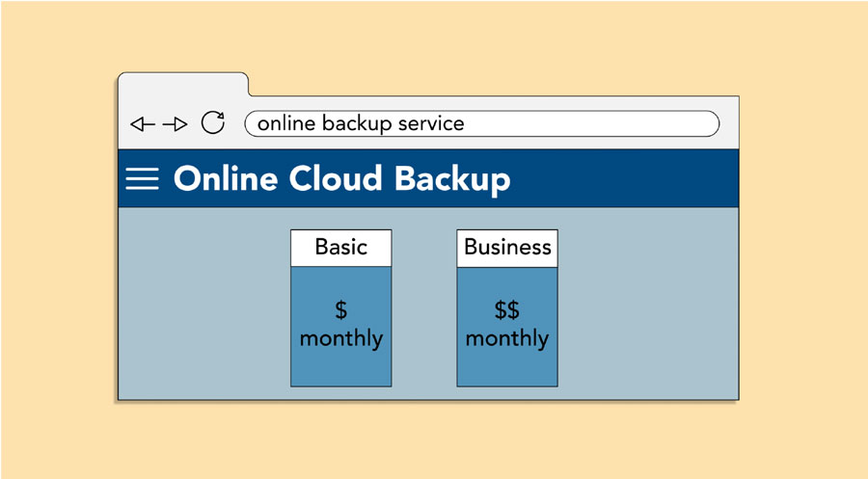Viewport: 868px width, 479px height.
Task: Choose the Basic plan pricing card body
Action: pos(341,368)
